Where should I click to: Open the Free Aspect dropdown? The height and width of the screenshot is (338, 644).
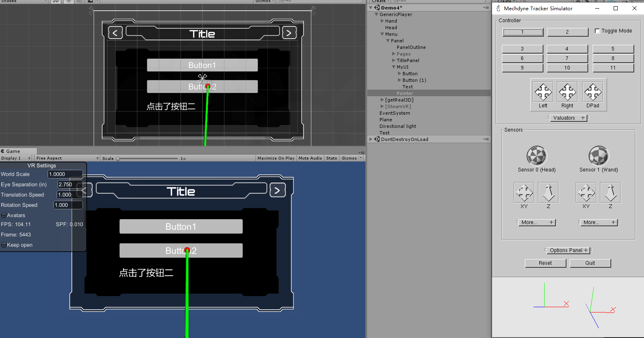pos(67,158)
